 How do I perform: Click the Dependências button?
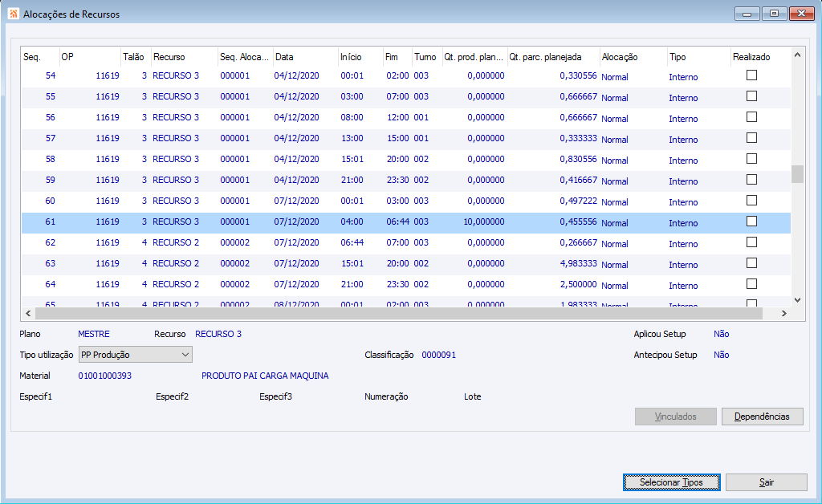tap(762, 417)
